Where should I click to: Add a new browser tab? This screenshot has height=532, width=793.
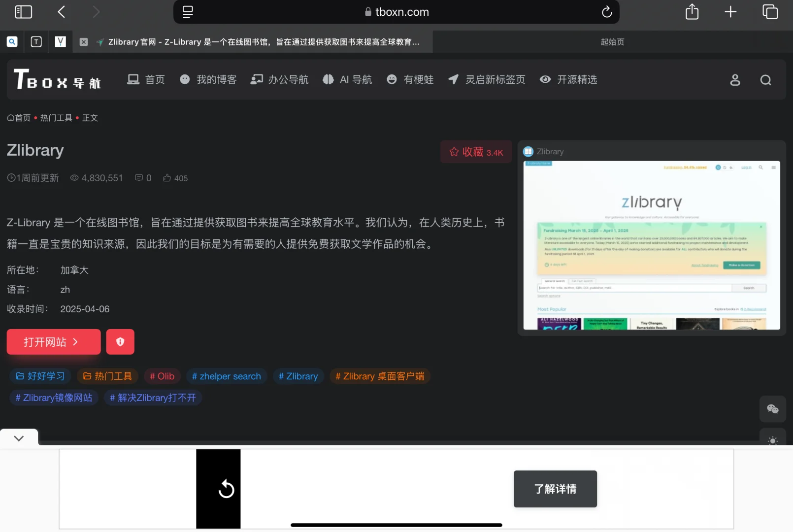(x=730, y=12)
